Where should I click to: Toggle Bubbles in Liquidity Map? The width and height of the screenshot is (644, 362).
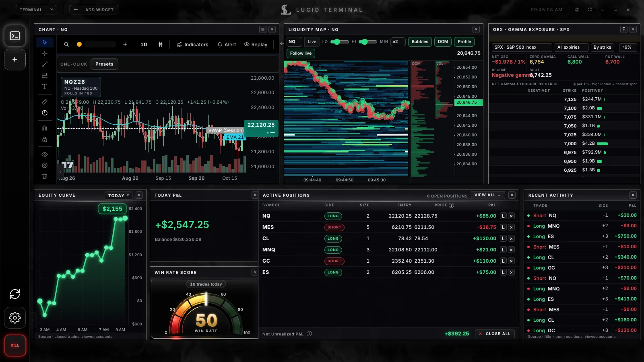tap(420, 42)
